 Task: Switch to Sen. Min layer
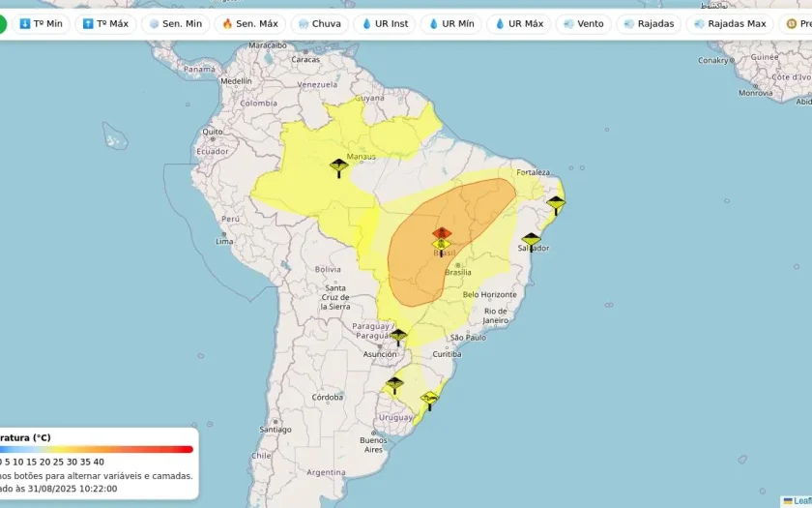point(176,24)
